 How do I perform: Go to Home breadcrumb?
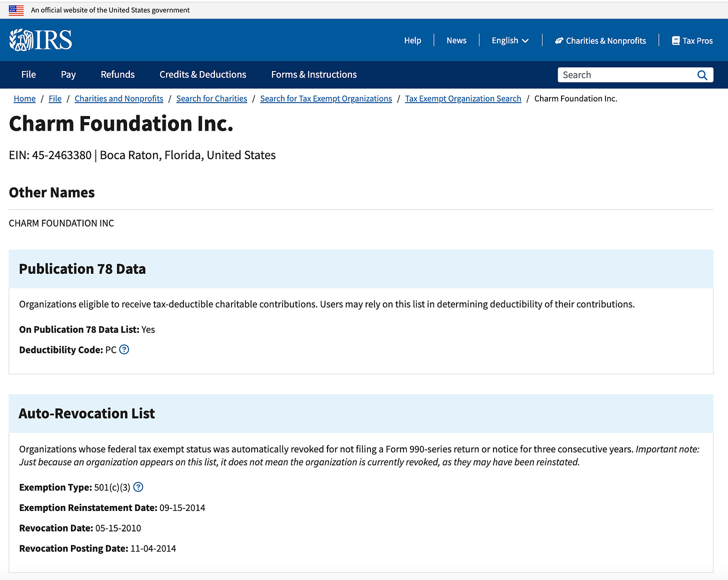click(x=24, y=99)
